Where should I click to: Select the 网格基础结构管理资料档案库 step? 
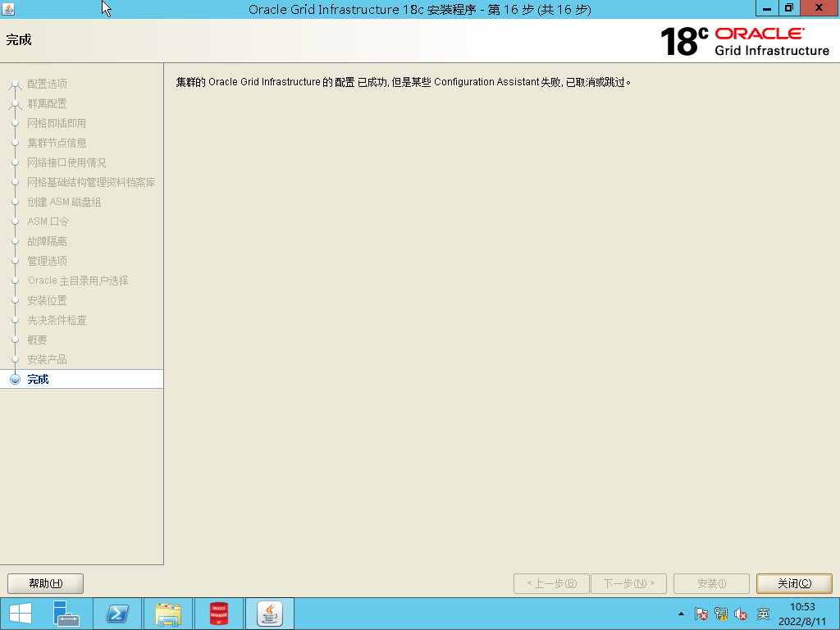tap(92, 182)
